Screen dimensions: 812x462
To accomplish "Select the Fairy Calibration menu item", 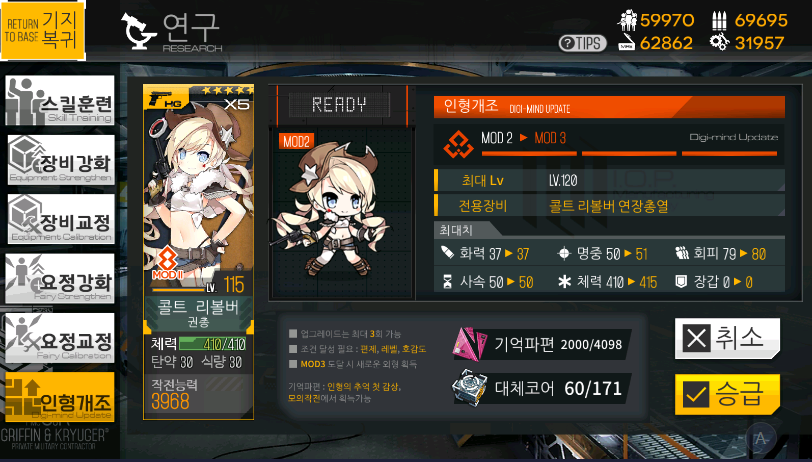I will [60, 338].
